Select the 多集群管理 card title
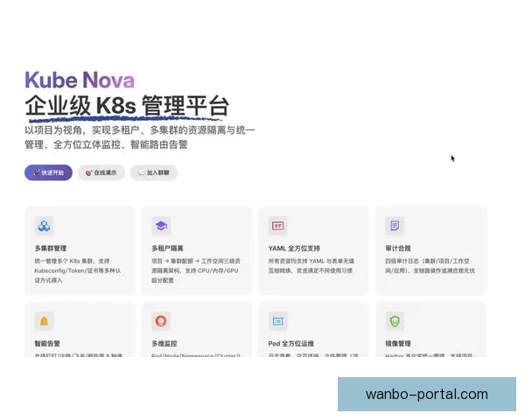Screen dimensions: 525x420 point(51,248)
